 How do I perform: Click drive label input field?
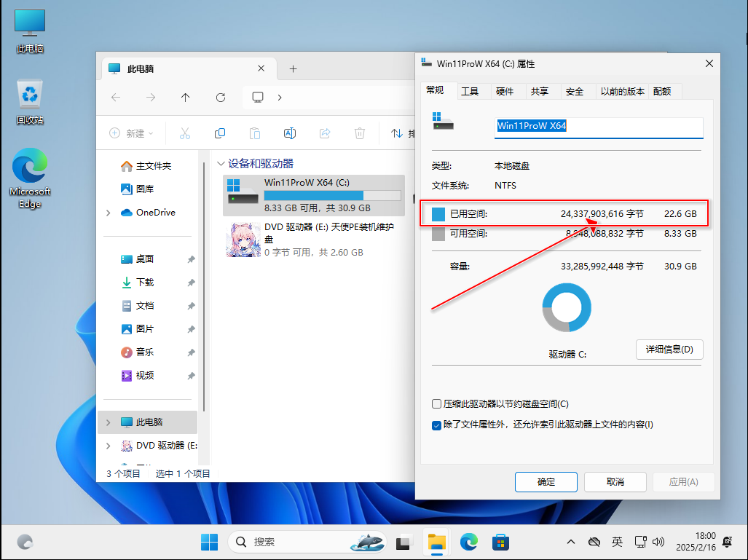point(599,127)
